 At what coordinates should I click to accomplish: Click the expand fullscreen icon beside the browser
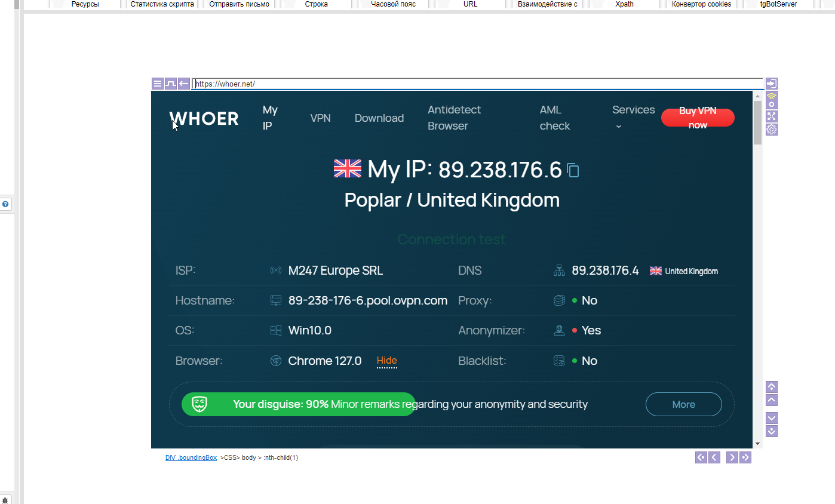pyautogui.click(x=771, y=116)
